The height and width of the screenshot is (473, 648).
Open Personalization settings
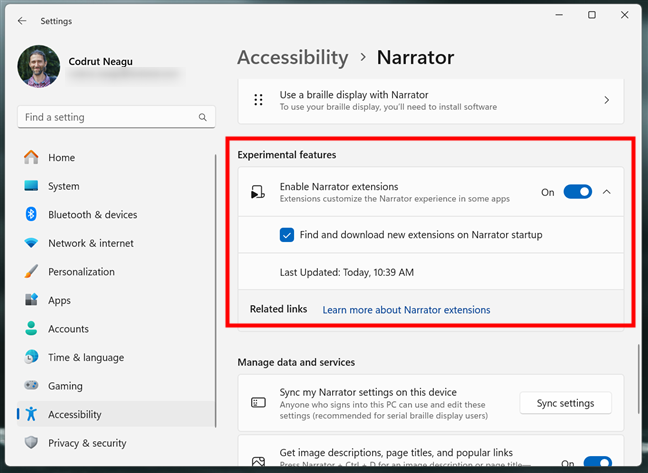(116, 271)
